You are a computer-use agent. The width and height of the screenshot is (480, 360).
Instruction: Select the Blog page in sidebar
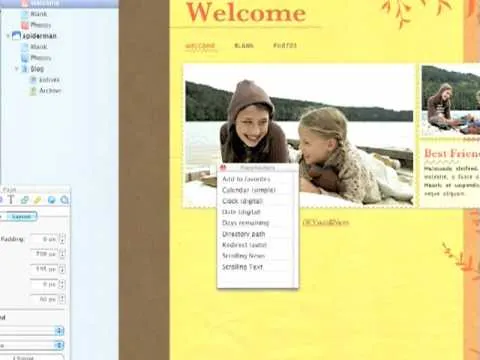pyautogui.click(x=37, y=69)
